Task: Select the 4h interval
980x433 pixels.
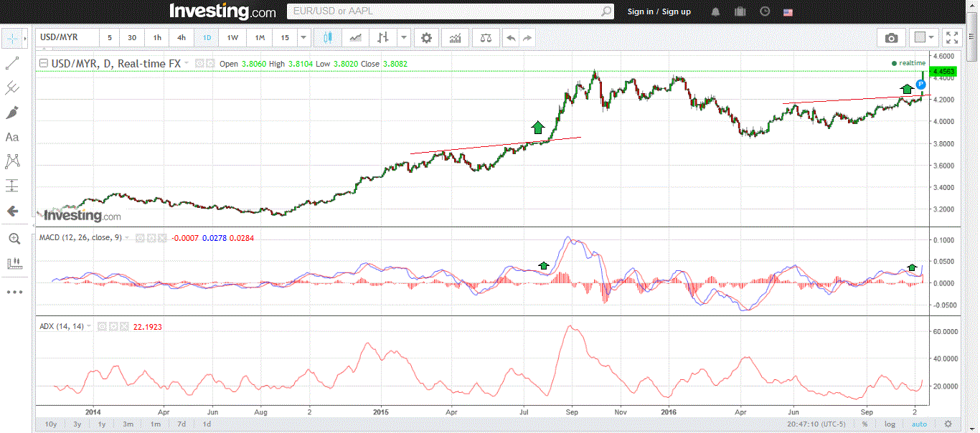Action: (182, 38)
